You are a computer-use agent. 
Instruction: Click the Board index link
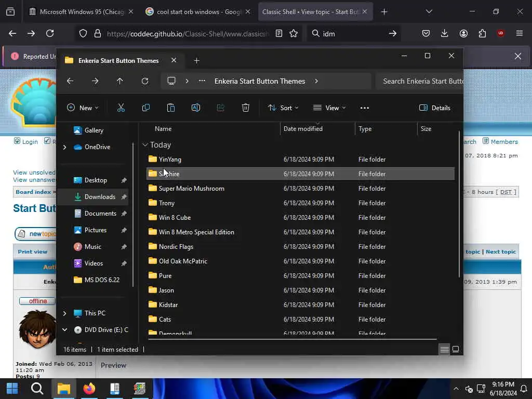pyautogui.click(x=33, y=192)
